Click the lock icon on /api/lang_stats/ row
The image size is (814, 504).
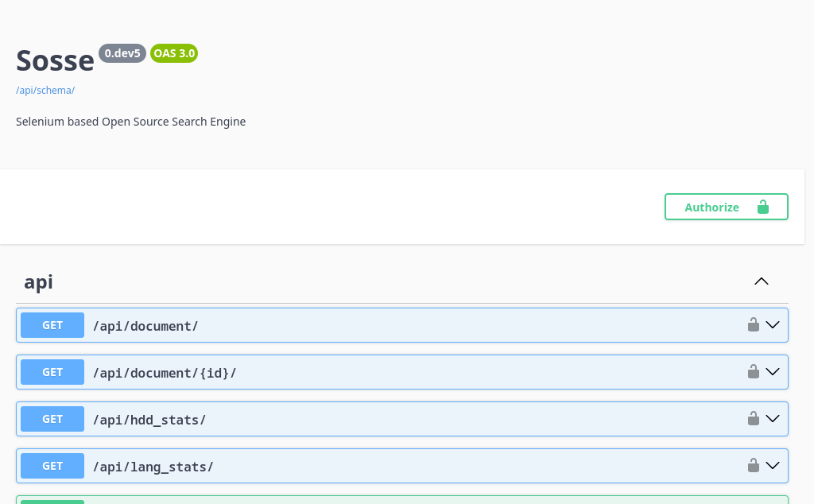click(x=754, y=466)
